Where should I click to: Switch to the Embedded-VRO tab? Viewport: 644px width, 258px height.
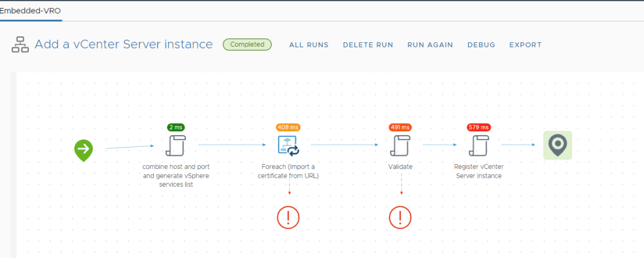[x=30, y=11]
